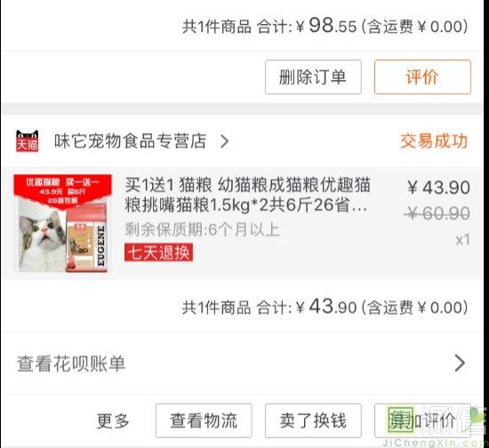Screen dimensions: 489x448
Task: Open the chevron next to 味它宠物食品专营店
Action: [x=224, y=141]
